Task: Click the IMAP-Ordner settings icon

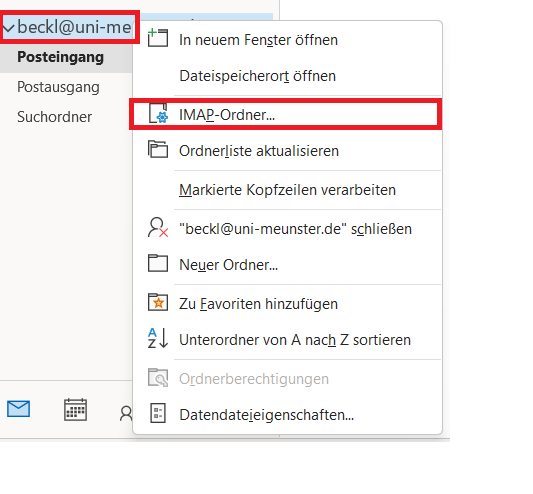Action: click(158, 114)
